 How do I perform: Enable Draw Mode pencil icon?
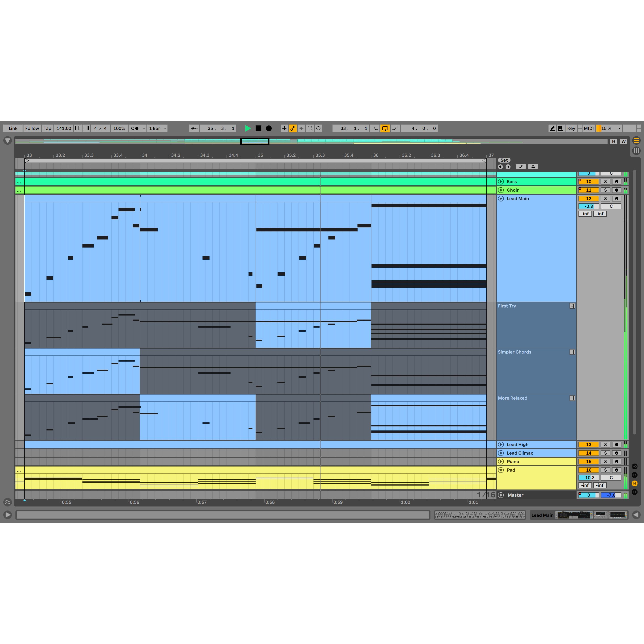coord(552,128)
